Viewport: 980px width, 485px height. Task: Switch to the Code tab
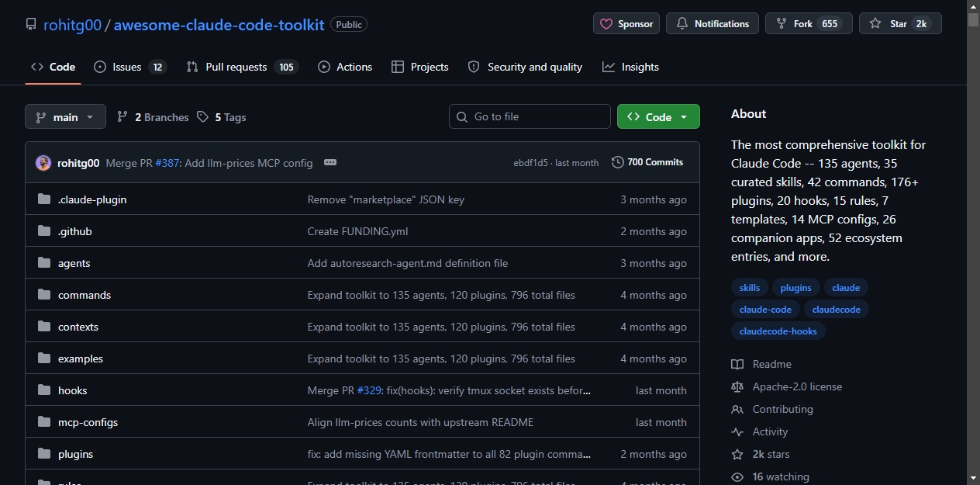53,67
